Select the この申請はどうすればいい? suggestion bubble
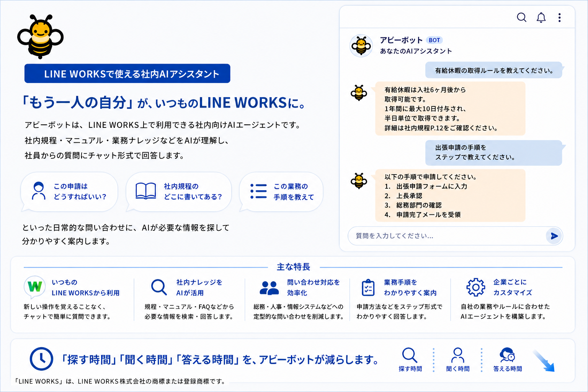 [69, 191]
